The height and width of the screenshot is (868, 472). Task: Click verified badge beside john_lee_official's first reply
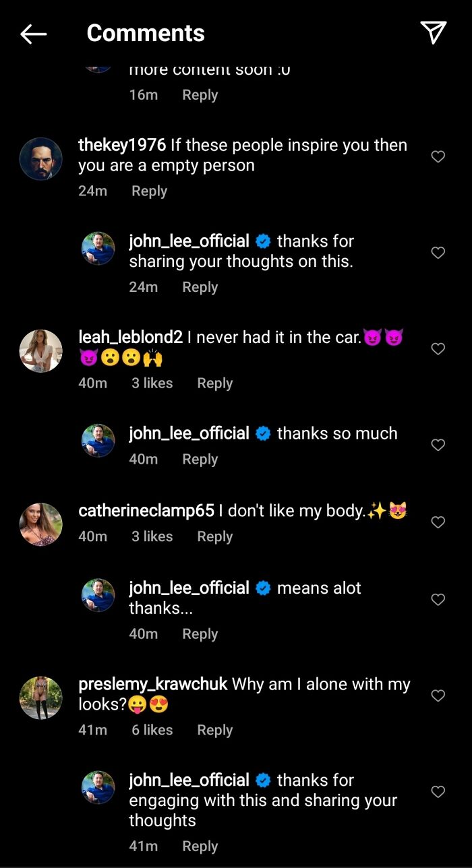[x=263, y=241]
